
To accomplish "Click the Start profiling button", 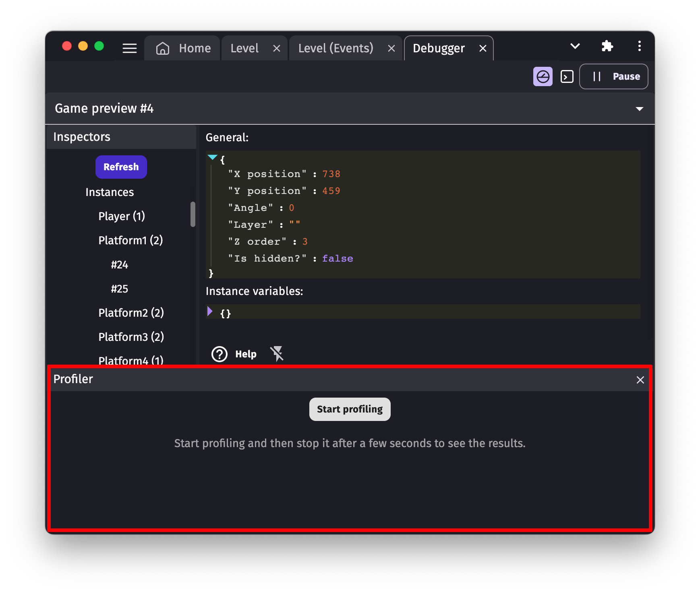I will pos(350,409).
